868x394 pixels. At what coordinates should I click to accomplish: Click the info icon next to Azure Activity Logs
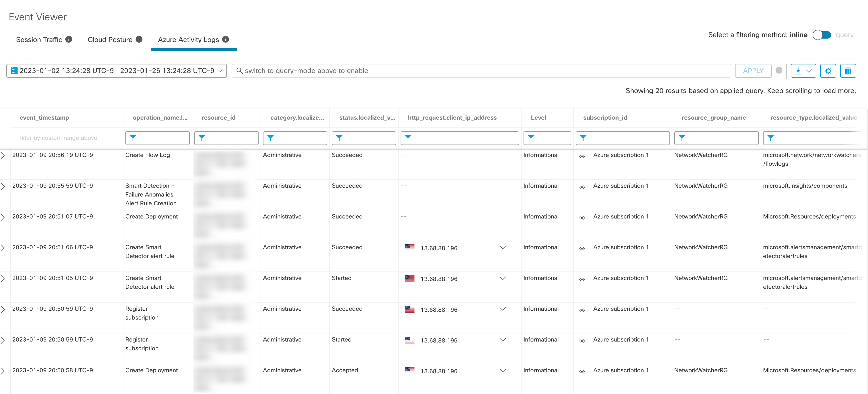click(x=226, y=39)
